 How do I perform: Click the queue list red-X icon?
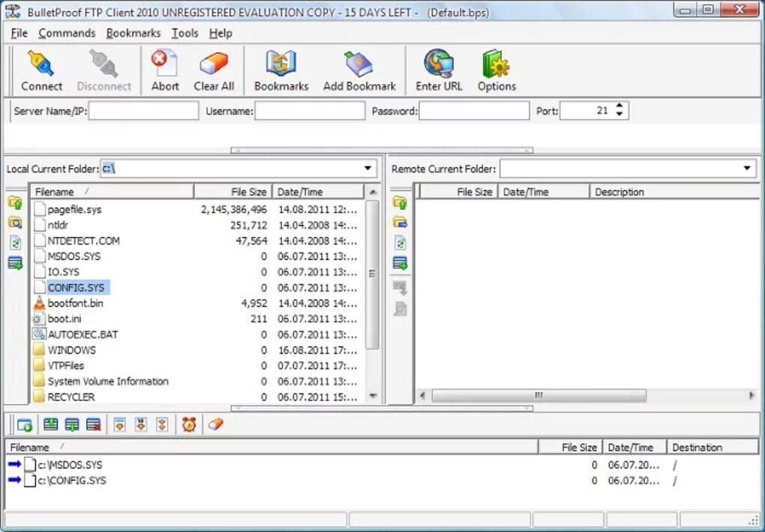pos(93,425)
